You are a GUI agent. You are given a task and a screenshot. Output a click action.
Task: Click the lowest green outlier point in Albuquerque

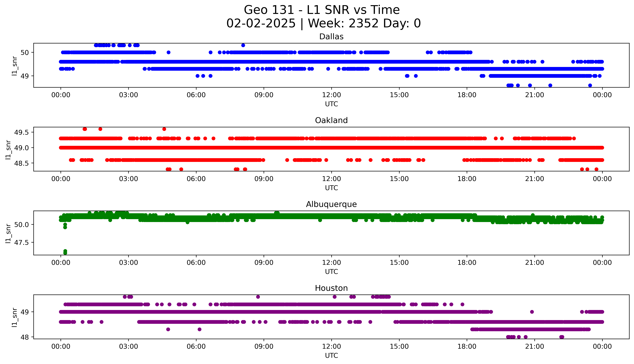pos(65,253)
